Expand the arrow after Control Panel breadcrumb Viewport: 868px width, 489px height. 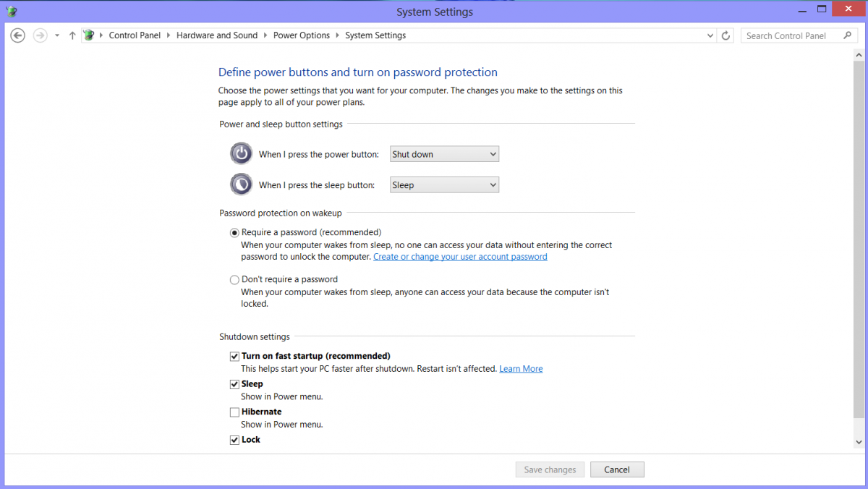[x=169, y=35]
